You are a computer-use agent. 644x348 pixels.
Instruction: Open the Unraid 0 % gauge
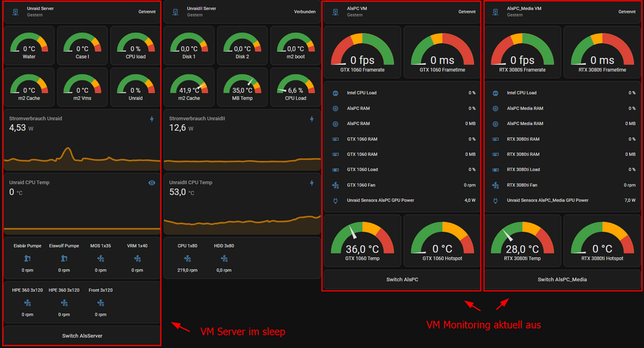click(135, 87)
